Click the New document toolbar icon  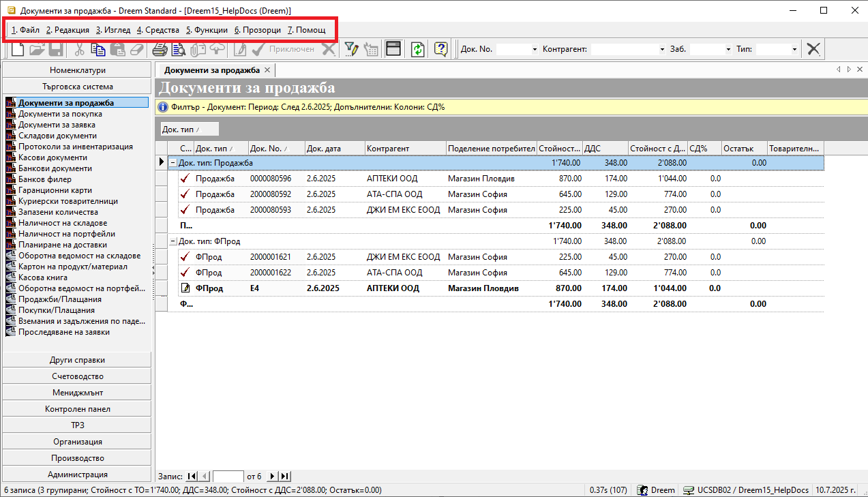[17, 49]
